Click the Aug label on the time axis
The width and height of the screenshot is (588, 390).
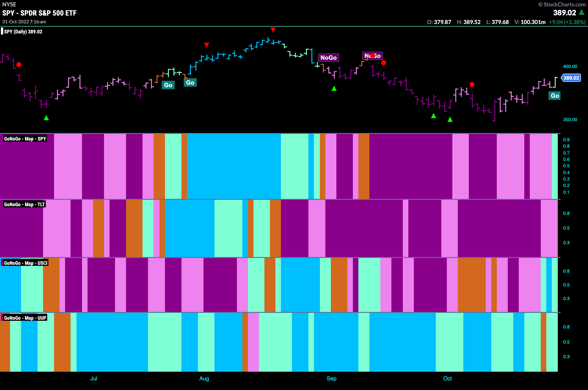(204, 379)
